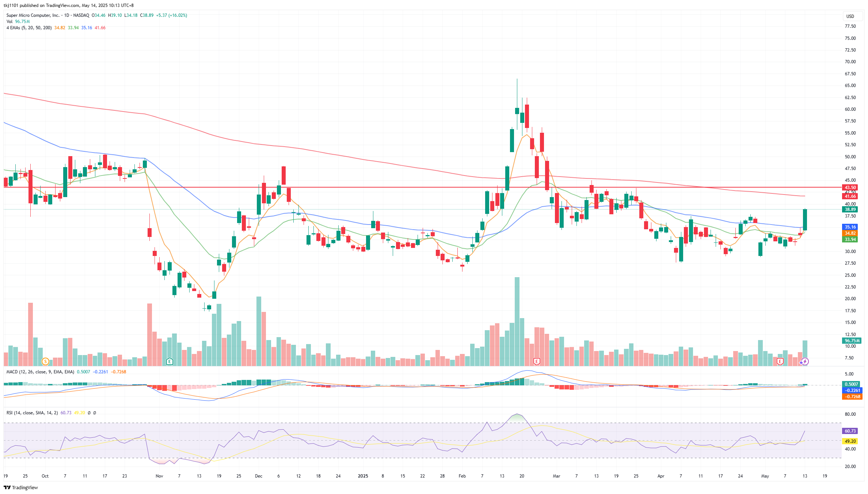Viewport: 868px width, 494px height.
Task: Click the TradingView logo at bottom left
Action: point(21,487)
